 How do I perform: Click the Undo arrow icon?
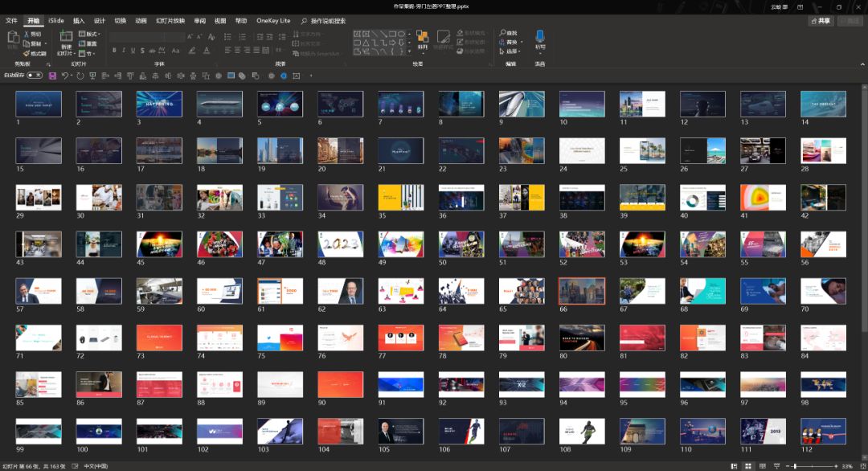[x=65, y=76]
